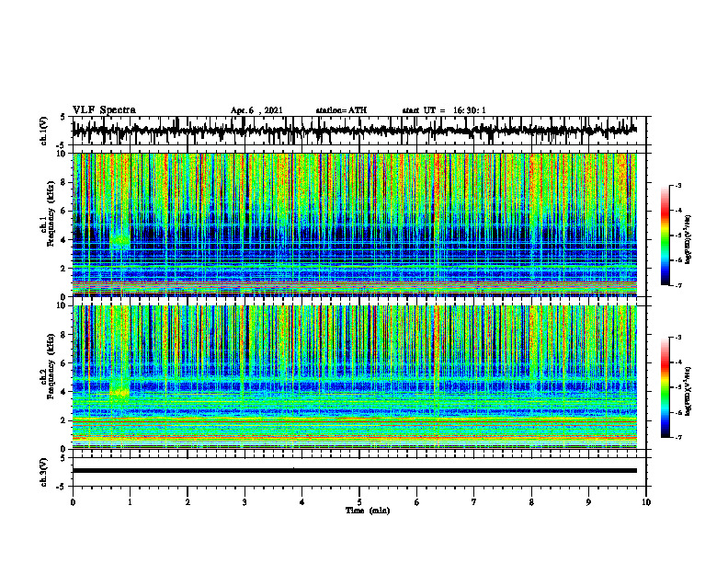Click the 6 kHz tick of ch.2 axis
The width and height of the screenshot is (728, 563).
65,363
